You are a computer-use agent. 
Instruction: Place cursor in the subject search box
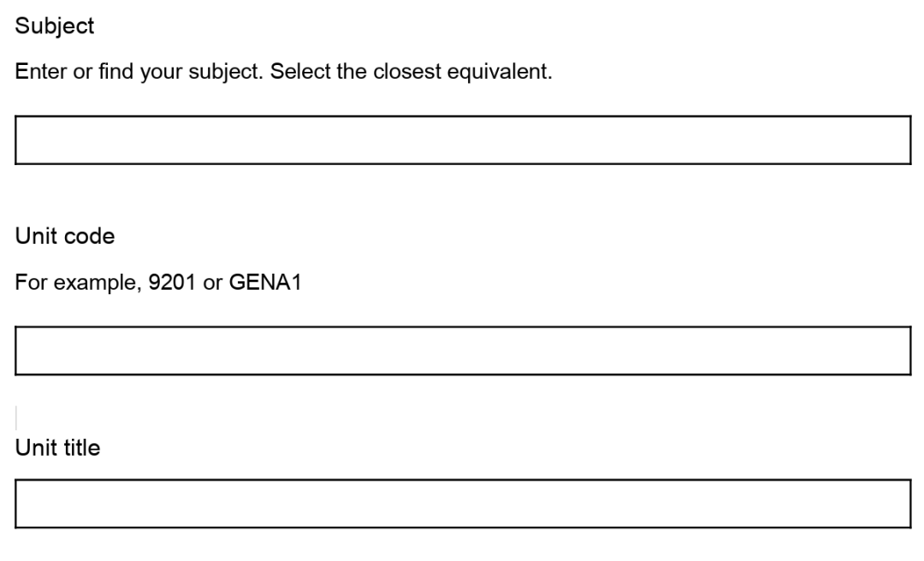point(462,140)
